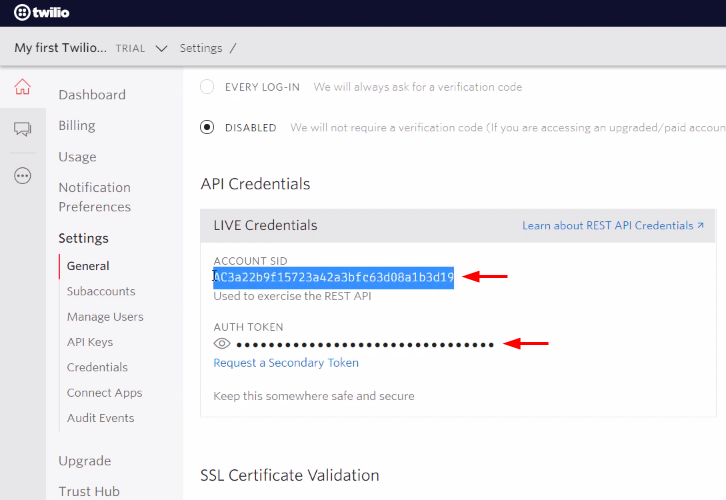Open Credentials settings page
The image size is (726, 500).
point(97,367)
